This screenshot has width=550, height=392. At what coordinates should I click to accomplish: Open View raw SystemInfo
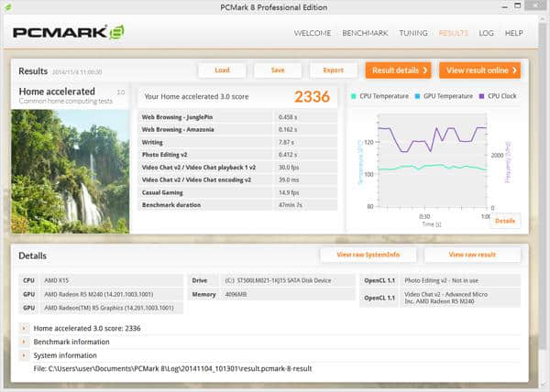[x=368, y=255]
